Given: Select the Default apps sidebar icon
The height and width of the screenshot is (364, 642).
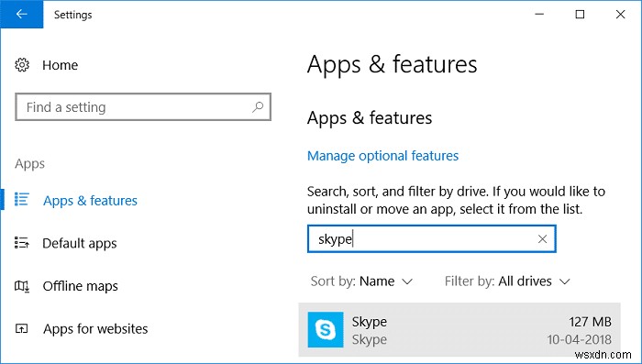Looking at the screenshot, I should (21, 242).
